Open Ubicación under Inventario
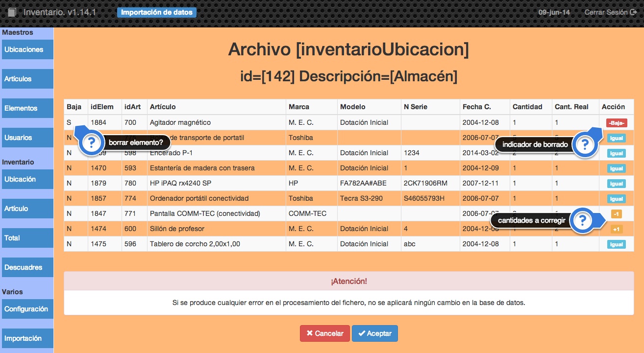The height and width of the screenshot is (353, 644). coord(27,179)
